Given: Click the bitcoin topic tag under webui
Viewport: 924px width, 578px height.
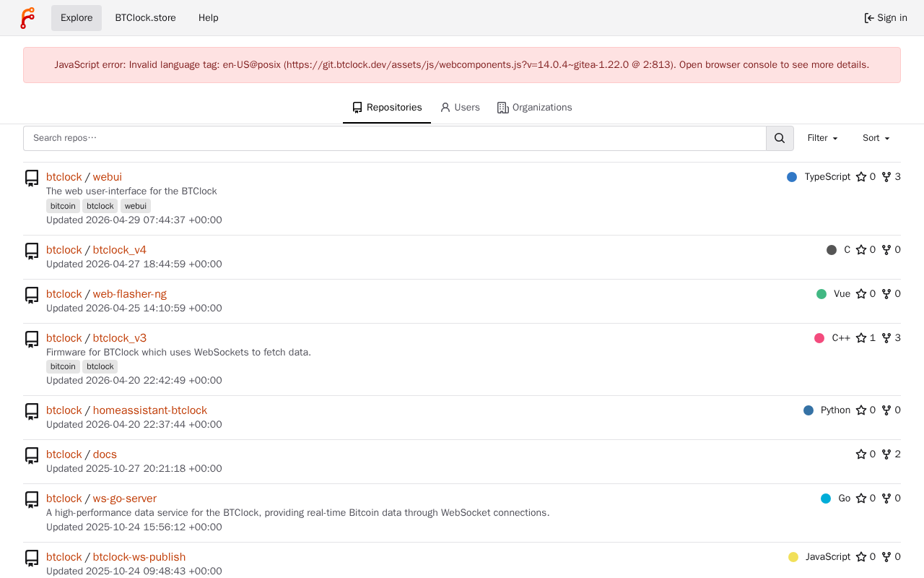Looking at the screenshot, I should 63,206.
